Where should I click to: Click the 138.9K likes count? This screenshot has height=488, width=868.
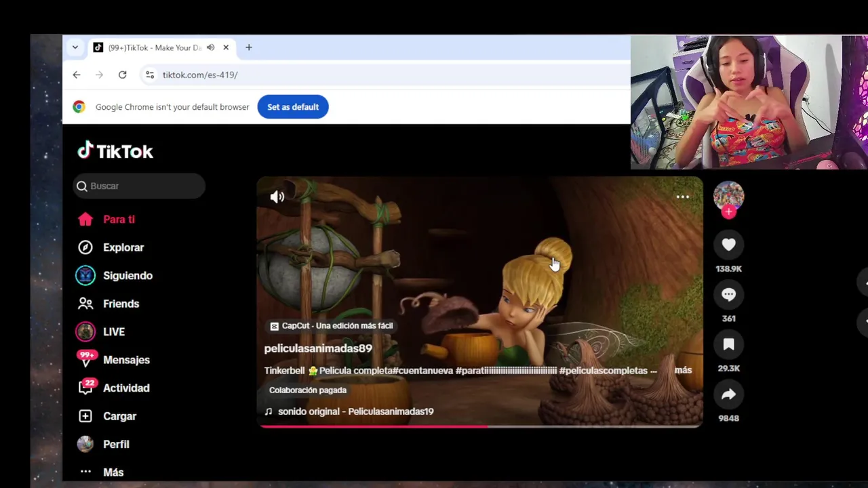[729, 269]
